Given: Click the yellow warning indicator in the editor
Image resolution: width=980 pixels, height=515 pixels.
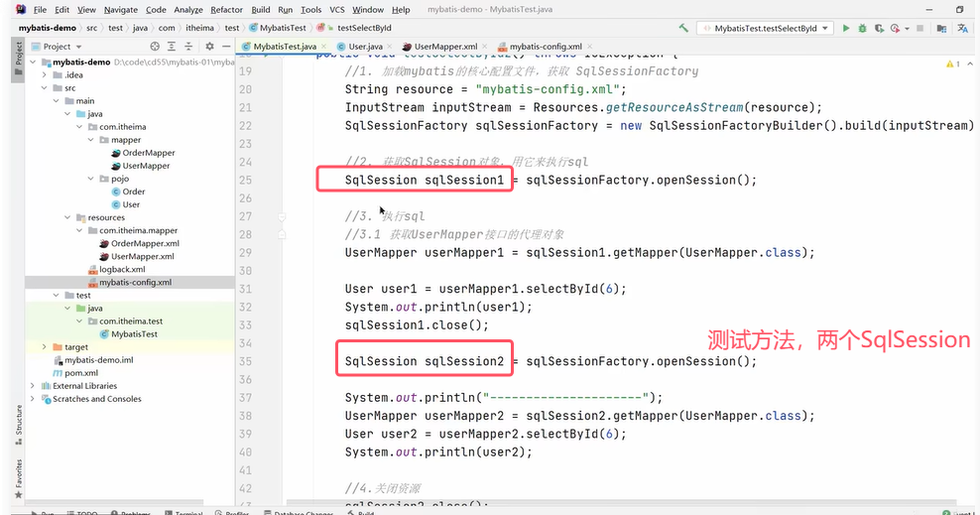Looking at the screenshot, I should pyautogui.click(x=952, y=64).
